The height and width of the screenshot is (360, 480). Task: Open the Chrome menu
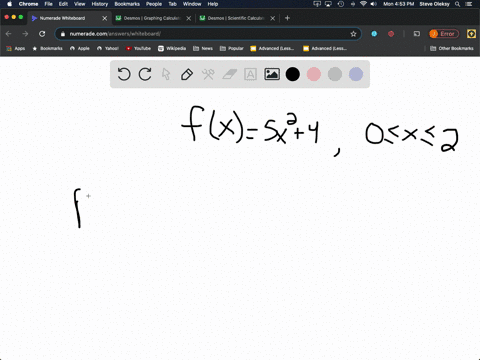(x=28, y=4)
